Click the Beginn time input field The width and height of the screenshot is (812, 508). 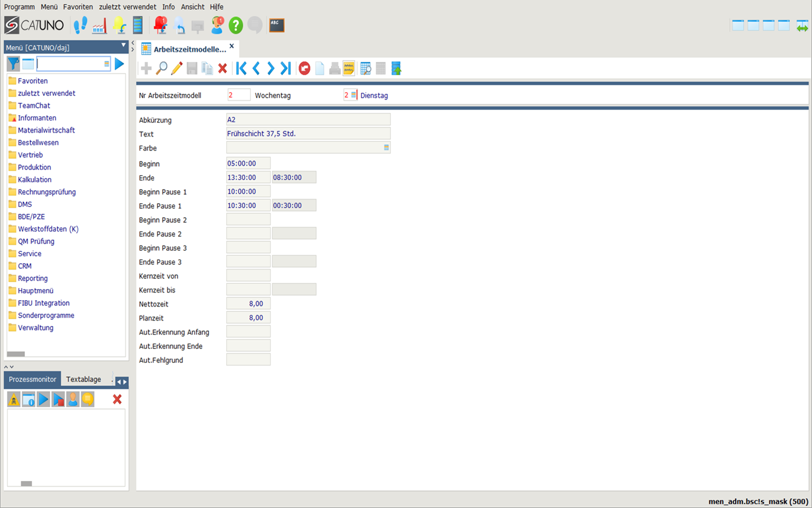tap(248, 164)
